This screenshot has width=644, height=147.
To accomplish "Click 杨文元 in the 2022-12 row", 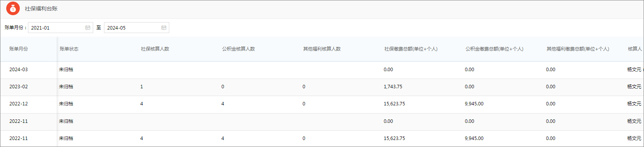I will pyautogui.click(x=634, y=104).
